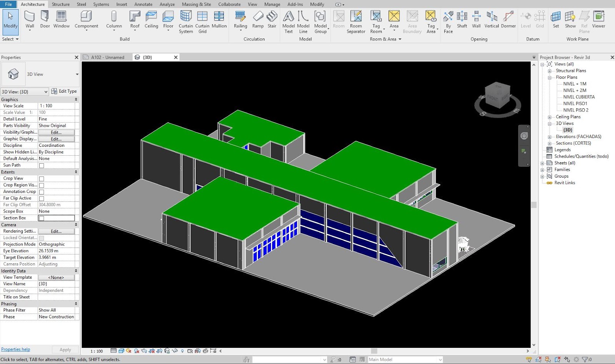The height and width of the screenshot is (364, 615).
Task: Check the Annotation Crop option
Action: click(41, 191)
